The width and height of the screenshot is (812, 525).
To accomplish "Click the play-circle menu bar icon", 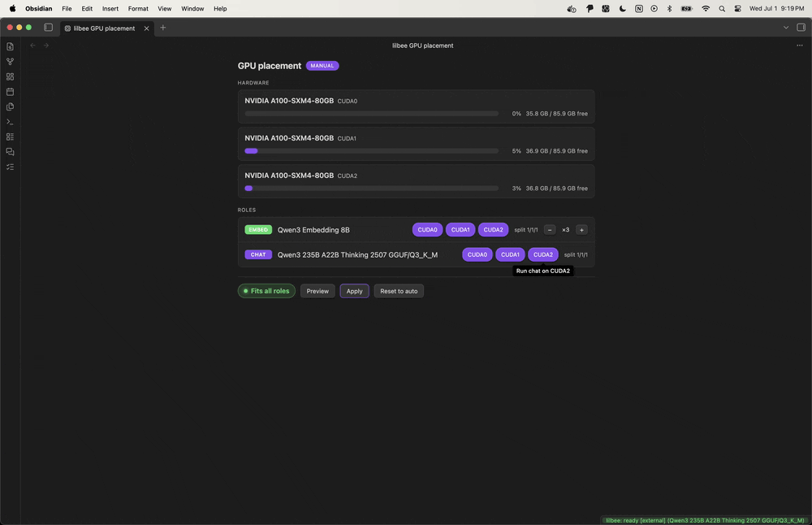I will click(x=654, y=8).
